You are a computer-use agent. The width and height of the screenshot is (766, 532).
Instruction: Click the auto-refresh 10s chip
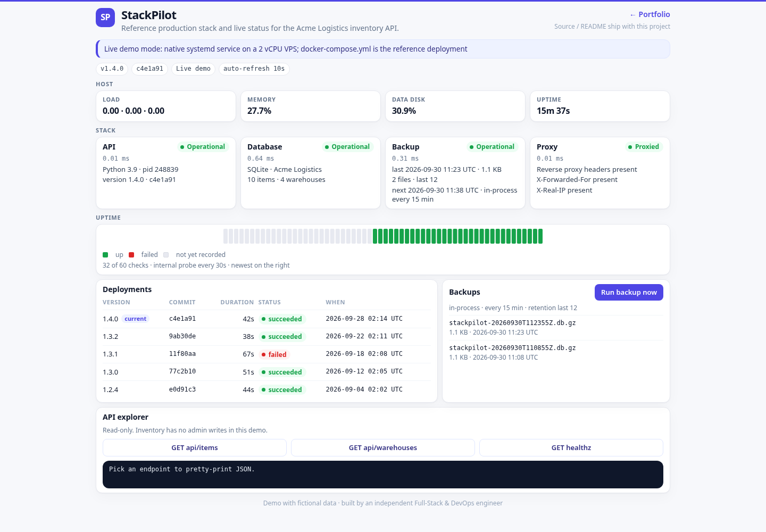pos(254,69)
